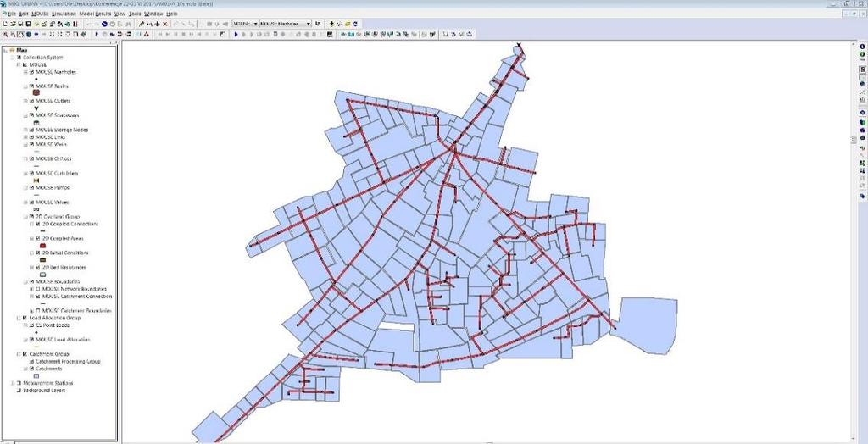Click the MOUSE Basins red symbol swatch
The image size is (868, 444).
click(36, 93)
